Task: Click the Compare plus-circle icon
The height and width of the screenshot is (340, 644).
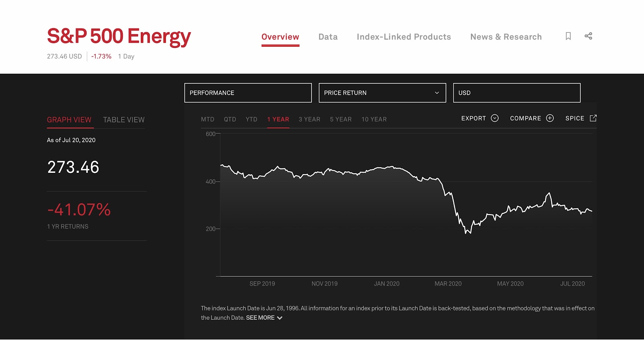Action: point(550,118)
